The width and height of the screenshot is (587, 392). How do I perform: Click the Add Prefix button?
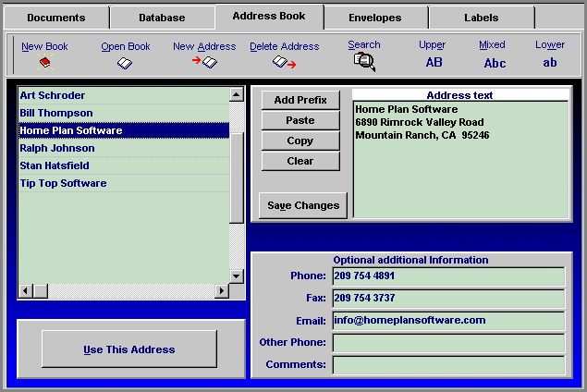coord(300,100)
